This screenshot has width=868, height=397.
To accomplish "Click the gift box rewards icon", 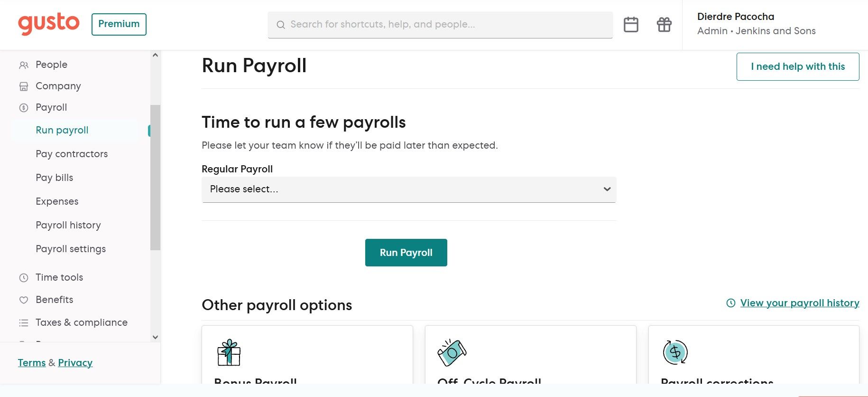I will [x=664, y=25].
